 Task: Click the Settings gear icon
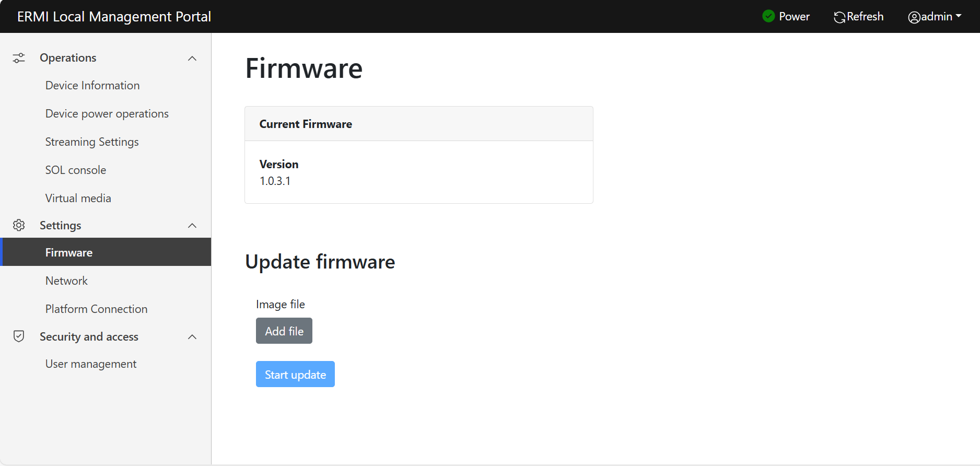click(x=19, y=225)
